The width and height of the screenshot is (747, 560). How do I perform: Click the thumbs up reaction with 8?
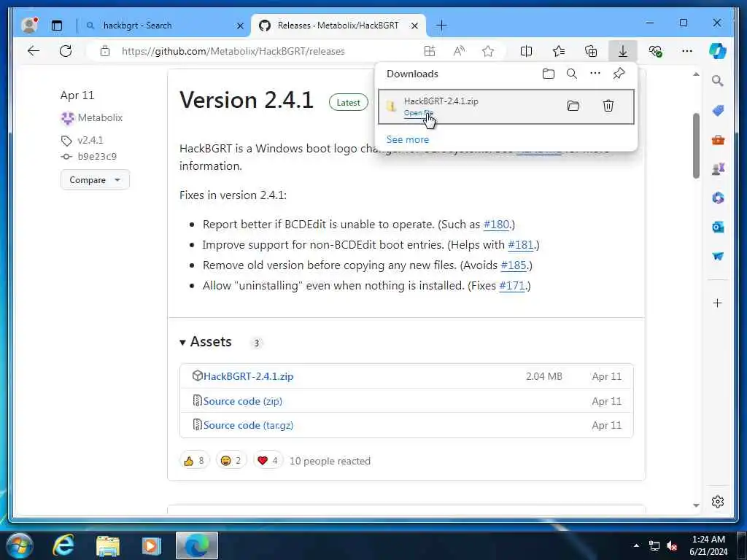(x=194, y=461)
